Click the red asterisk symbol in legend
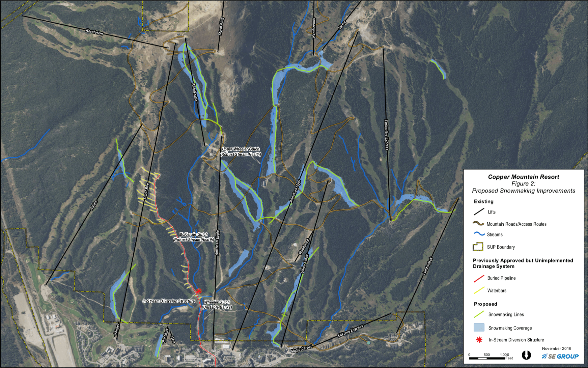 pos(479,340)
